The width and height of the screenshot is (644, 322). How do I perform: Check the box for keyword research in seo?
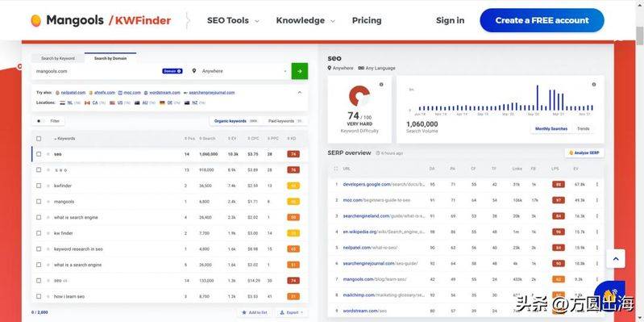coord(39,249)
